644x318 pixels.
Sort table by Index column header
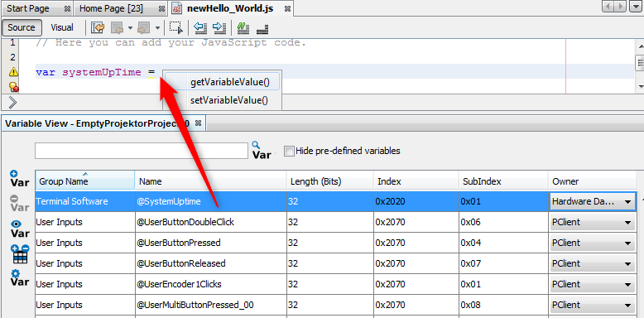416,181
